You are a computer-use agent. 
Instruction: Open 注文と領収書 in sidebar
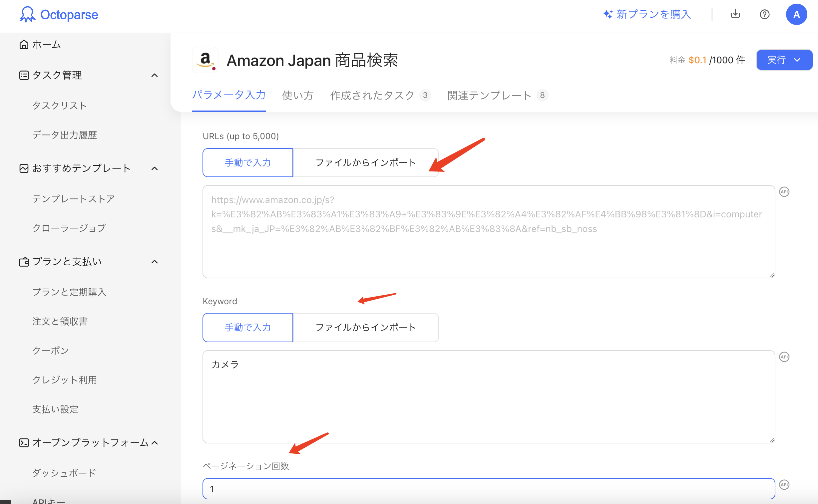pos(60,321)
